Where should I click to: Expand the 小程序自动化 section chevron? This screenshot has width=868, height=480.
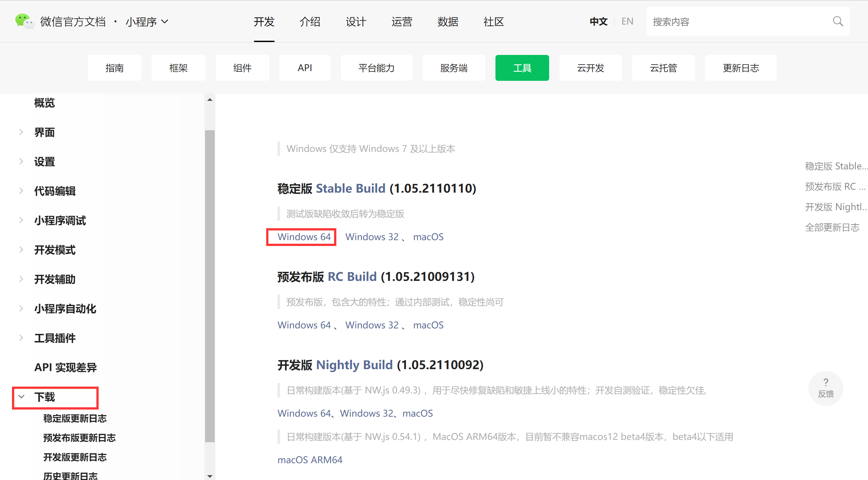[22, 309]
